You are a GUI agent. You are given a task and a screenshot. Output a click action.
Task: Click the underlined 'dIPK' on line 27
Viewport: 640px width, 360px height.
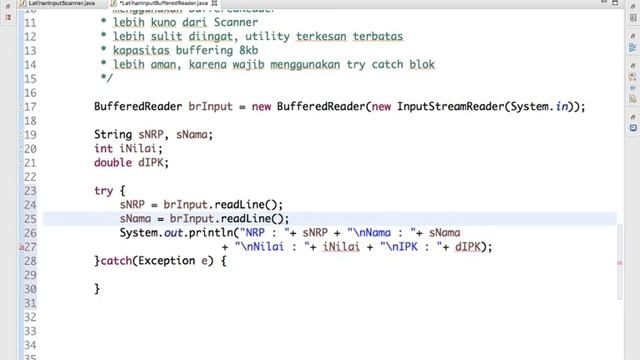click(467, 247)
